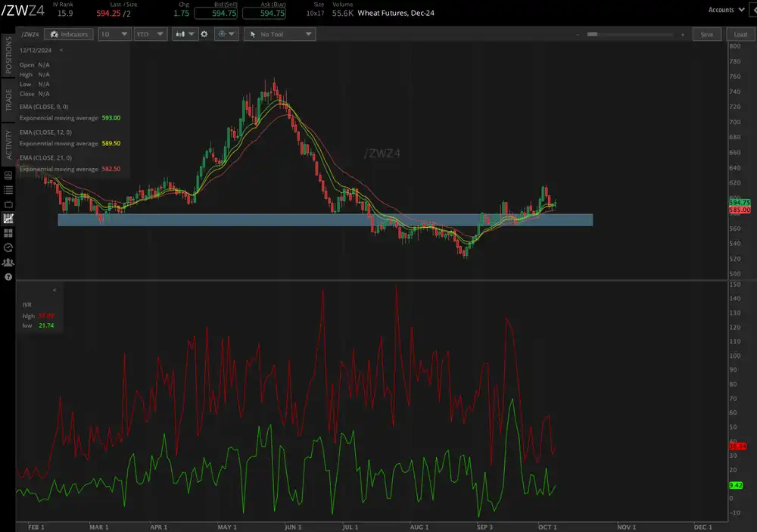Select the No Tool drawing dropdown

pyautogui.click(x=279, y=34)
